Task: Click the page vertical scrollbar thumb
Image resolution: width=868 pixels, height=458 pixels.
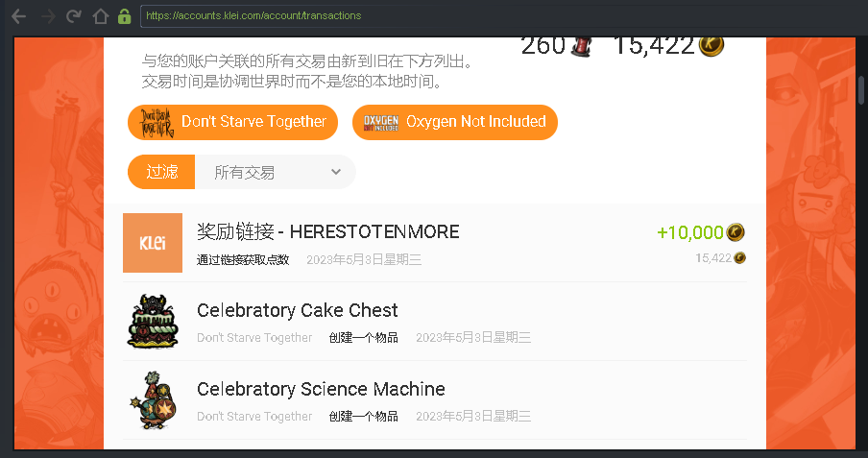Action: [x=861, y=90]
